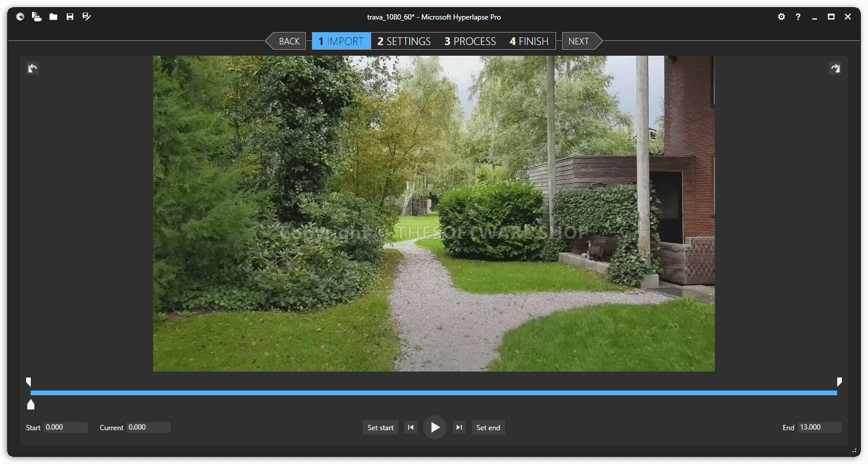Switch to the 3 Process step
Image resolution: width=868 pixels, height=464 pixels.
click(470, 41)
